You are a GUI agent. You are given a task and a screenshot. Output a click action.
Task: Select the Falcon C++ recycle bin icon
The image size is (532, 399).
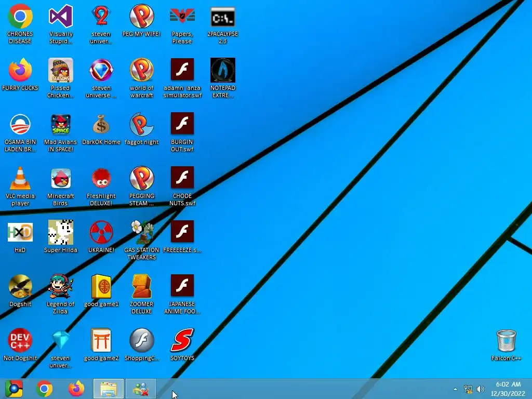tap(506, 341)
